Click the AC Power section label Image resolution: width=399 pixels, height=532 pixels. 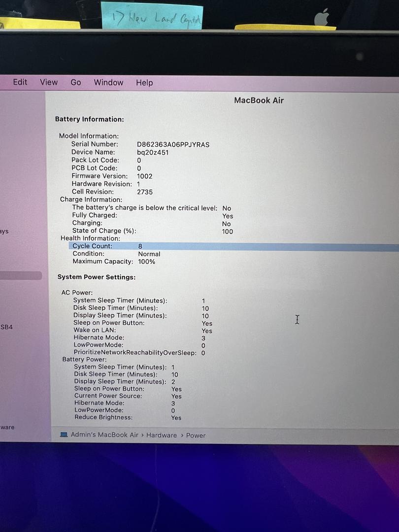[x=77, y=293]
